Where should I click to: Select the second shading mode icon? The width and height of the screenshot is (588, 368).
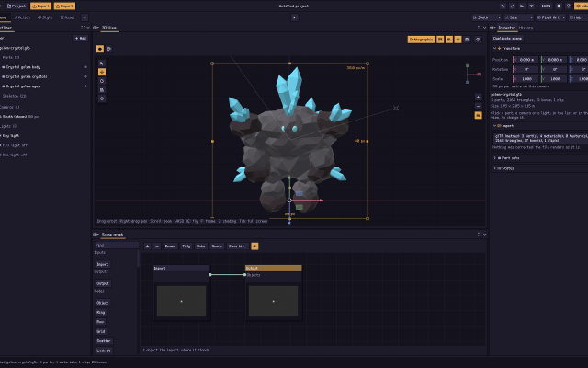108,49
